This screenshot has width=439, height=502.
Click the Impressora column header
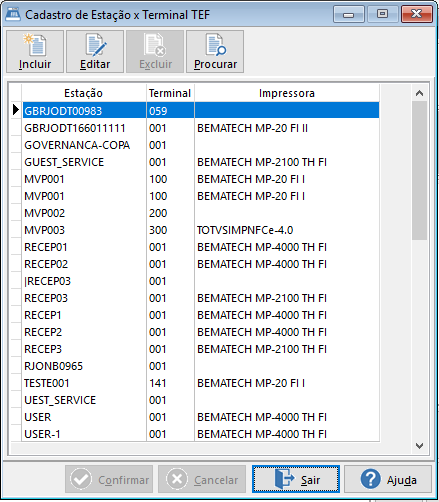click(x=287, y=93)
